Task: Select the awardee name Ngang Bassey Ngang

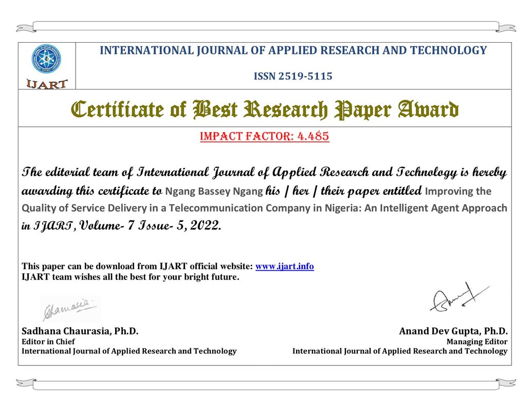Action: [214, 191]
